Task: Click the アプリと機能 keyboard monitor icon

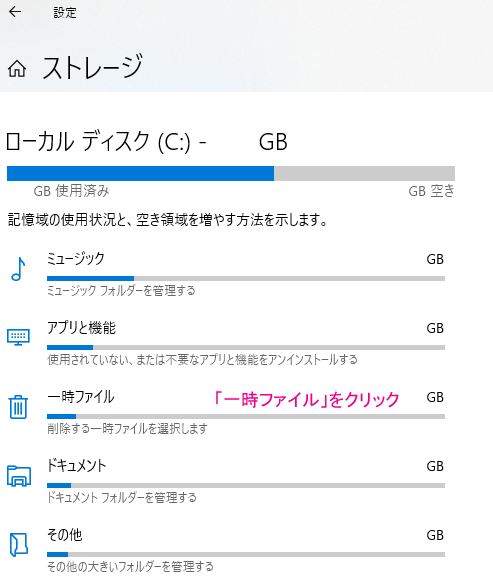Action: 18,337
